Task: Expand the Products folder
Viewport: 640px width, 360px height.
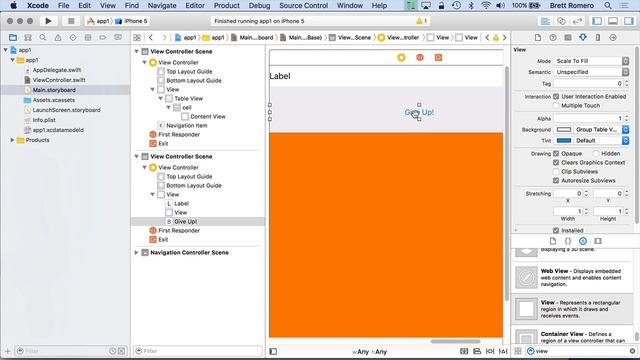Action: [12, 140]
